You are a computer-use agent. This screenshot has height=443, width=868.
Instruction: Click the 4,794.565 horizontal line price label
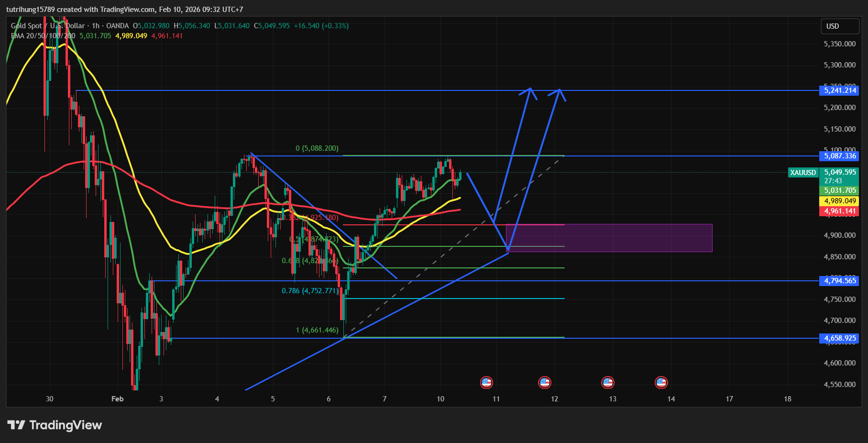click(839, 281)
